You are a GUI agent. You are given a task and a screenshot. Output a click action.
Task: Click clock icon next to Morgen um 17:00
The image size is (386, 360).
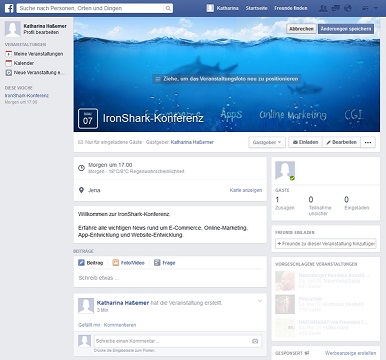[x=81, y=168]
